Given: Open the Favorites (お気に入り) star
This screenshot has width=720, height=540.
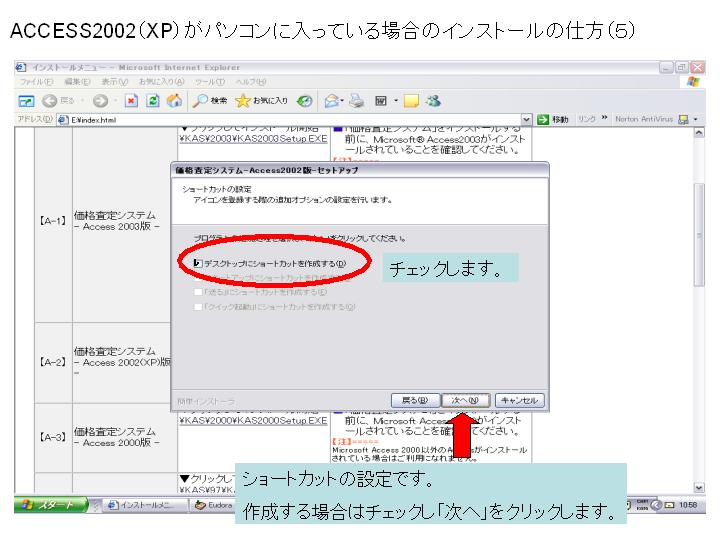Looking at the screenshot, I should tap(261, 101).
